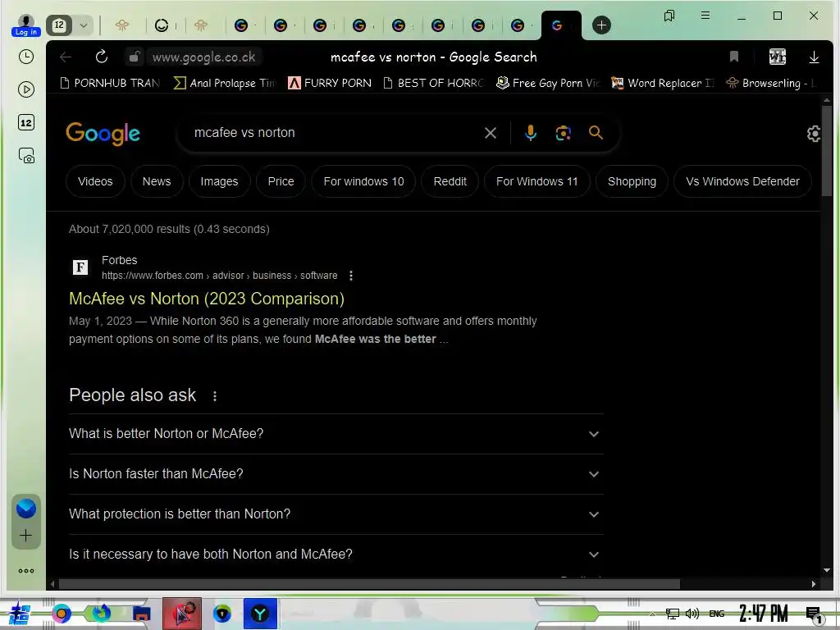
Task: Open the Word Replacer II bookmark
Action: [x=663, y=83]
